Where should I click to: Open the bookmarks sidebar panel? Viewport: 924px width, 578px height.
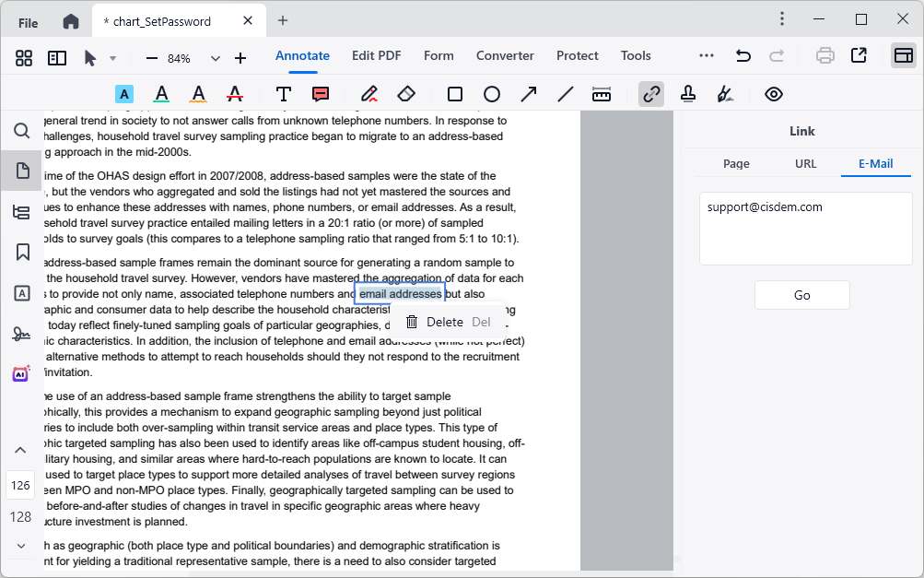tap(21, 252)
